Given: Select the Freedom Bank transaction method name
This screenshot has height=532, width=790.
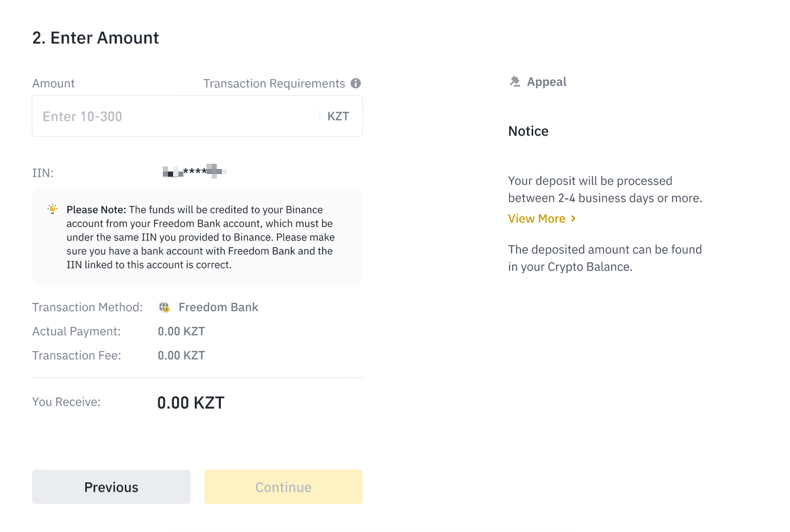Looking at the screenshot, I should [x=218, y=307].
